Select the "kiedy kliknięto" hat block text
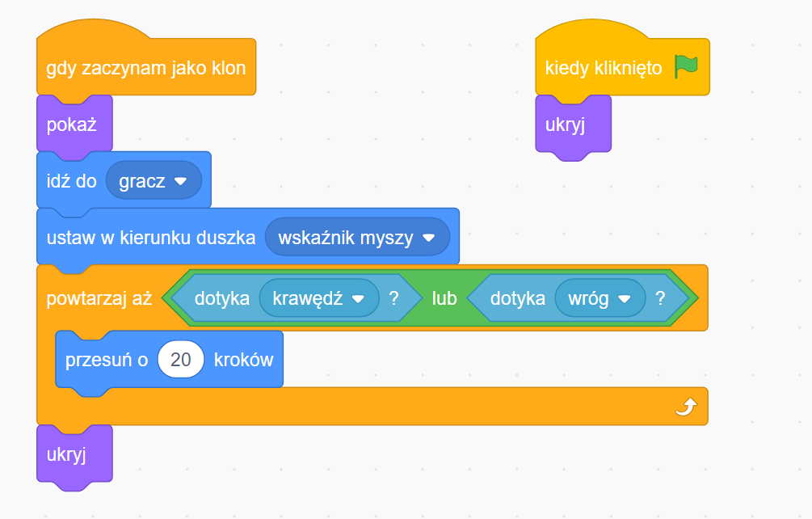 tap(603, 68)
